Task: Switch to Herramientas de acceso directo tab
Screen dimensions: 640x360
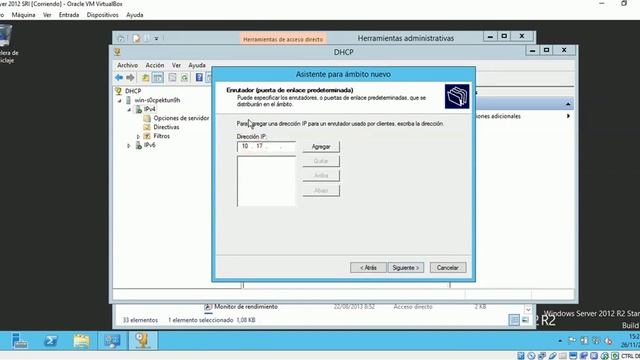Action: click(283, 39)
